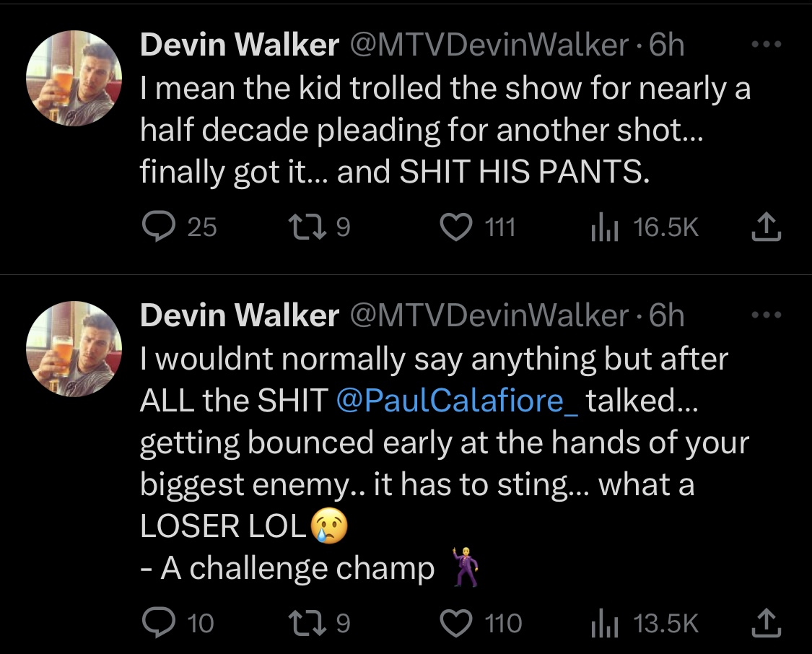
Task: View analytics showing 16.5K views
Action: [645, 227]
